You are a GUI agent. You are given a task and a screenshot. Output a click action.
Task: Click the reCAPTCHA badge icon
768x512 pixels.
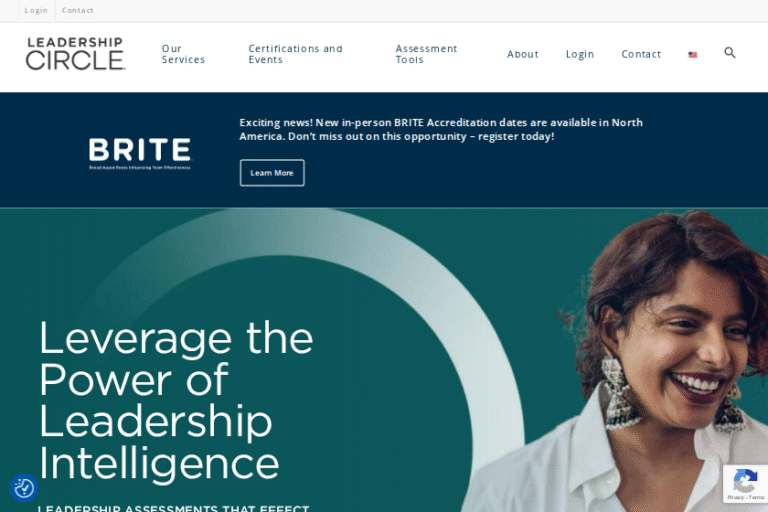coord(745,481)
